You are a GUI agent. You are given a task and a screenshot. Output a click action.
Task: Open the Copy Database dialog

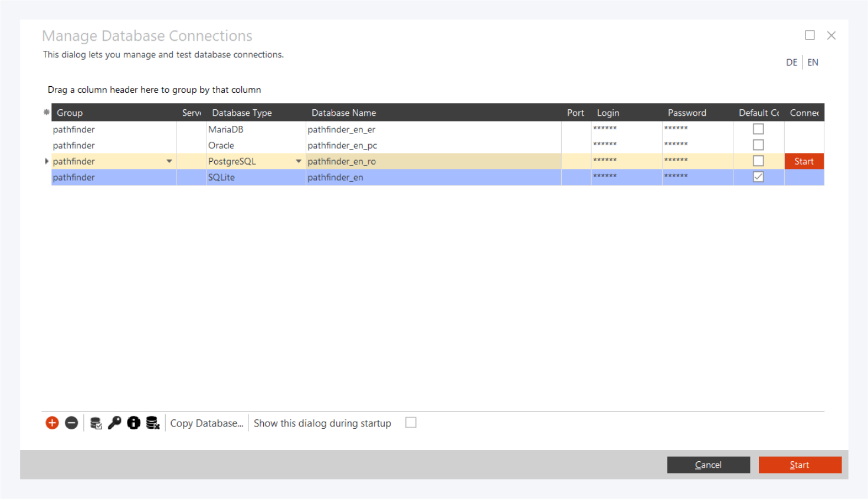206,423
